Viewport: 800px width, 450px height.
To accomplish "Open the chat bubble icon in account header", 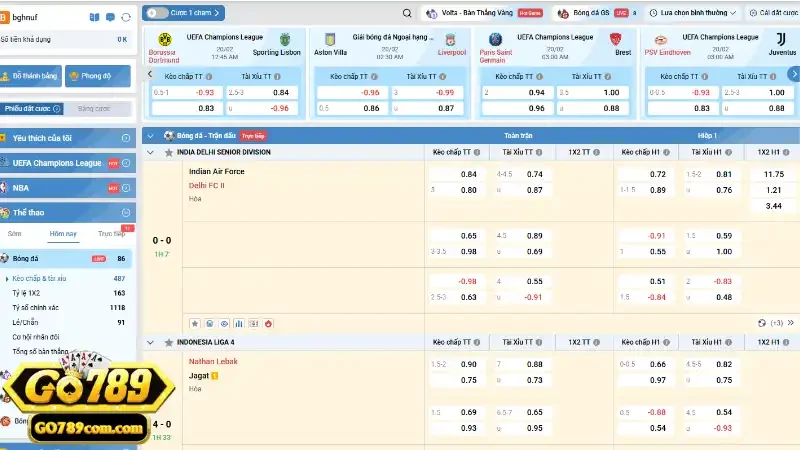I will click(x=109, y=17).
